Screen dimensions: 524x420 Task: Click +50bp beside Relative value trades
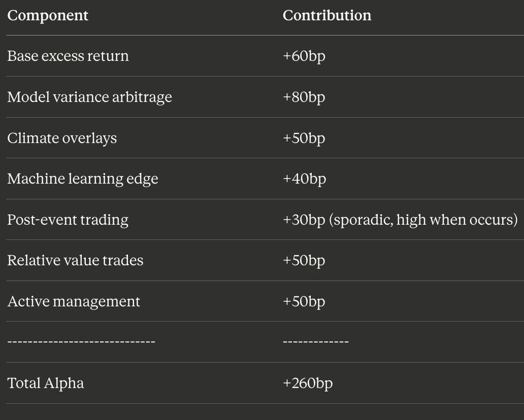(x=304, y=261)
